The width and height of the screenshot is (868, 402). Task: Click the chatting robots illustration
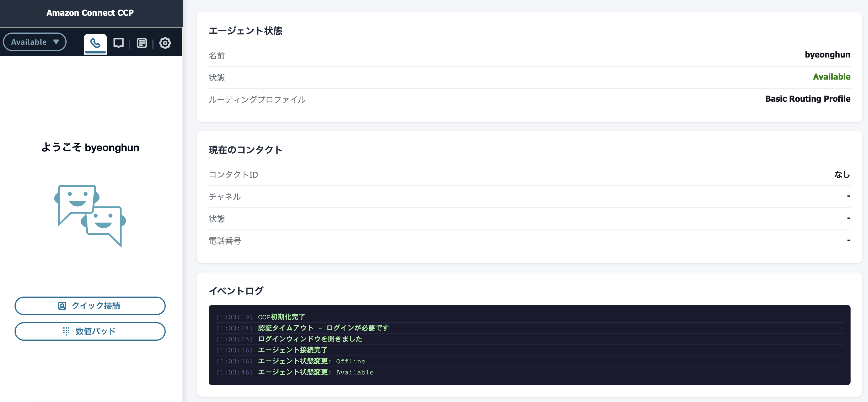click(x=90, y=216)
